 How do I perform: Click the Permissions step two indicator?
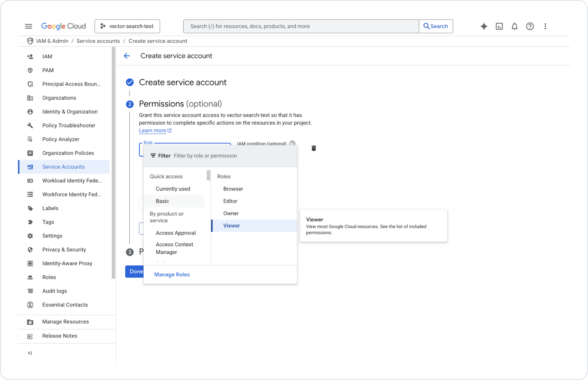tap(130, 104)
